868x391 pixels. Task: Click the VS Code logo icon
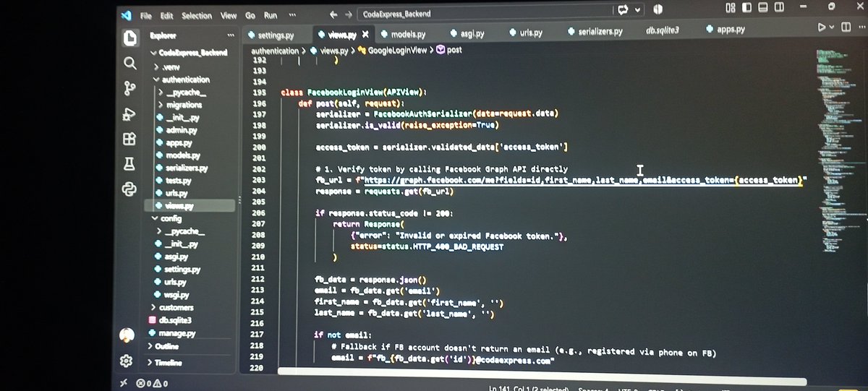tap(126, 14)
